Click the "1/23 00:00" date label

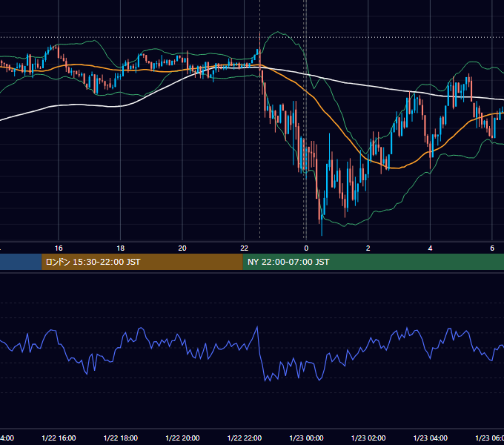tap(306, 438)
